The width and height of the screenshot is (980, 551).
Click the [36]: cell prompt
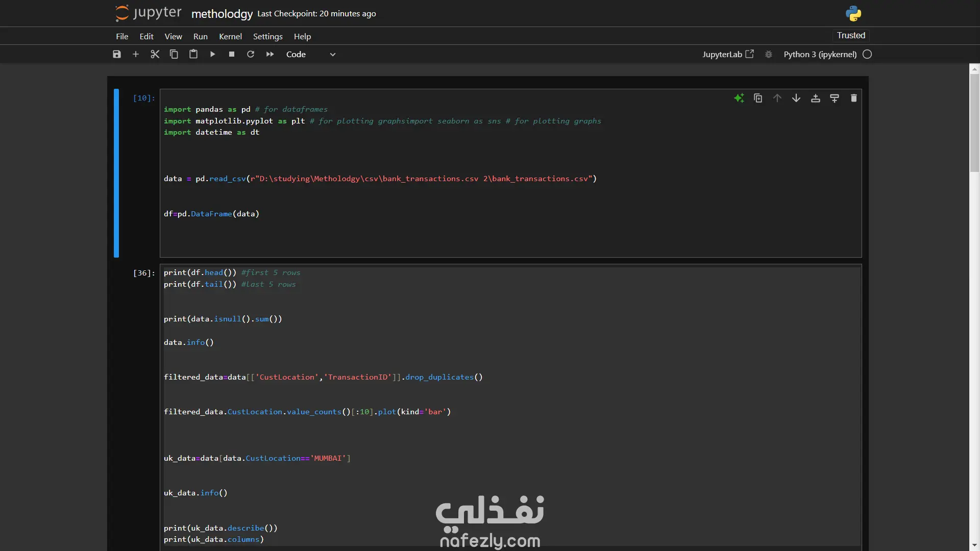[144, 273]
